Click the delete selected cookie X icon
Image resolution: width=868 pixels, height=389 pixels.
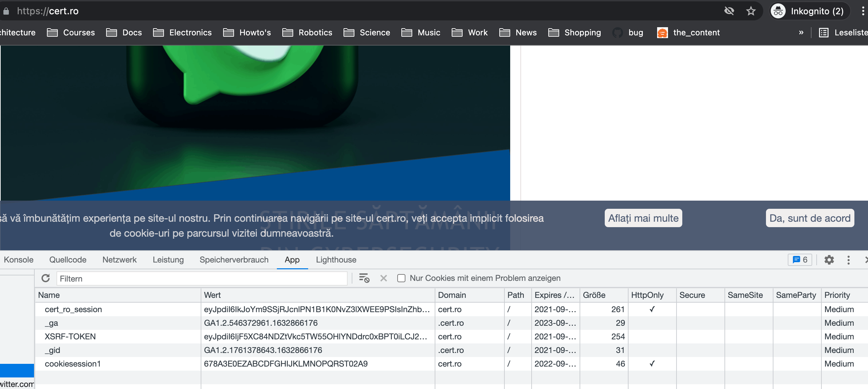(384, 278)
